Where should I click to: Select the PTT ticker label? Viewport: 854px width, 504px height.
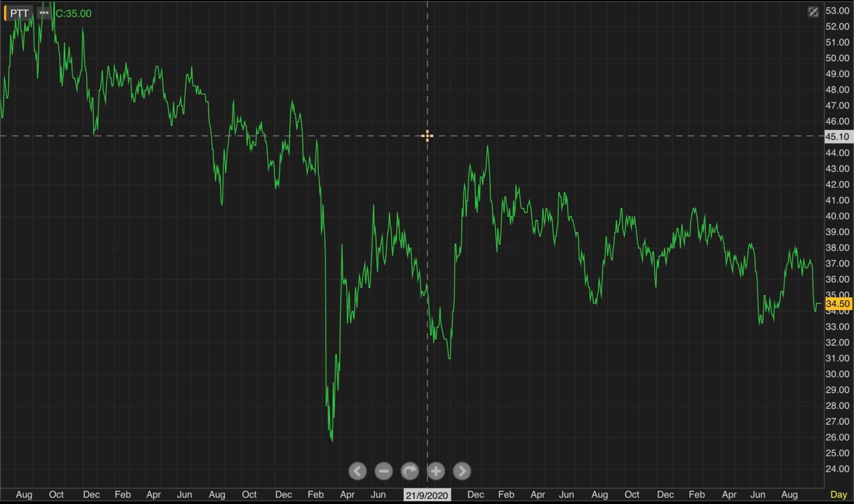pyautogui.click(x=18, y=13)
